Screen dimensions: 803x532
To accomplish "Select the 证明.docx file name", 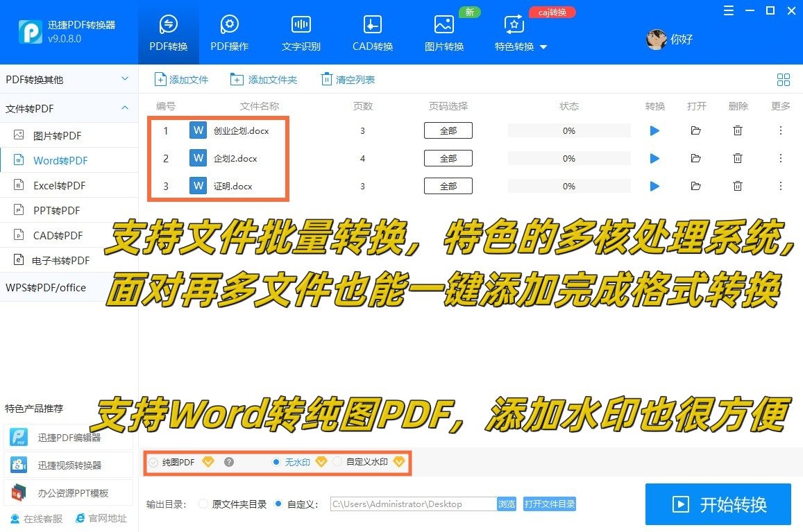I will pyautogui.click(x=233, y=186).
